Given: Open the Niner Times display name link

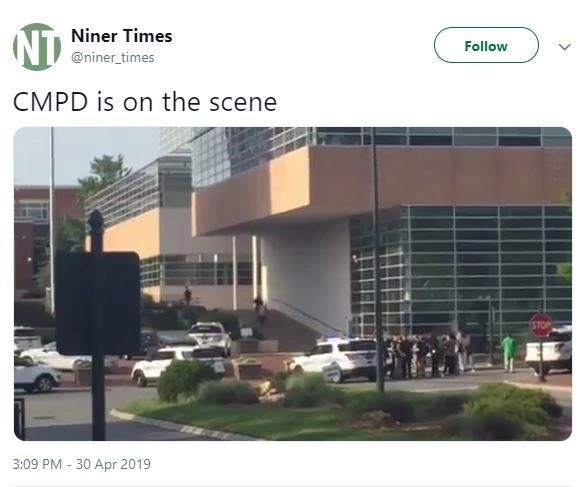Looking at the screenshot, I should pos(122,36).
